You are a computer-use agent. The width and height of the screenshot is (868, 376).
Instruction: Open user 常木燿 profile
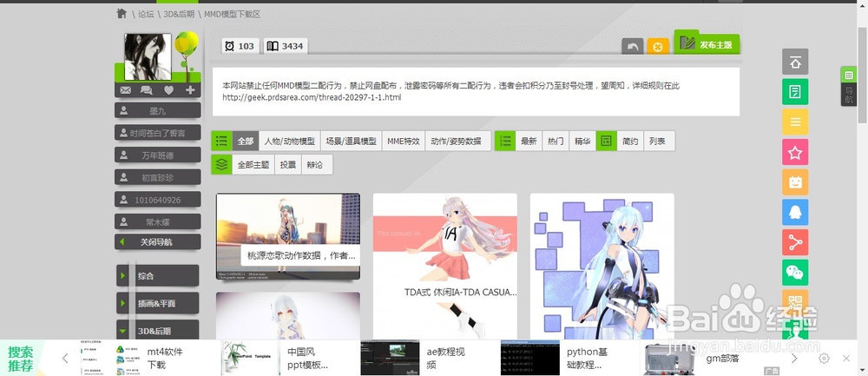[158, 221]
